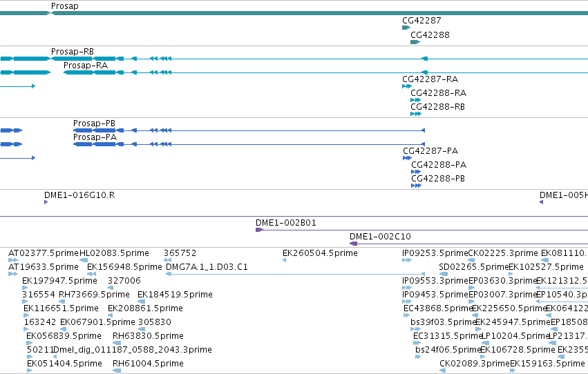The width and height of the screenshot is (588, 374).
Task: Click the RH63830.5prime EST label
Action: click(x=148, y=336)
